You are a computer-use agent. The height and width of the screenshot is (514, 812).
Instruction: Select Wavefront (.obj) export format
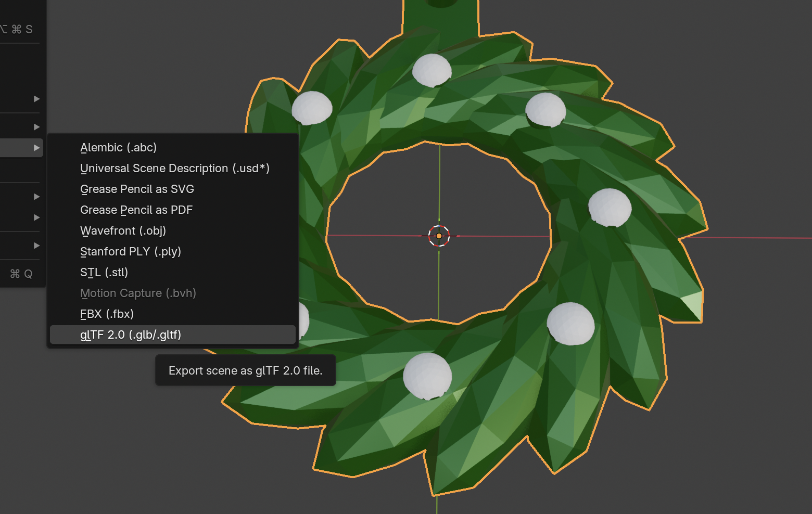[123, 230]
